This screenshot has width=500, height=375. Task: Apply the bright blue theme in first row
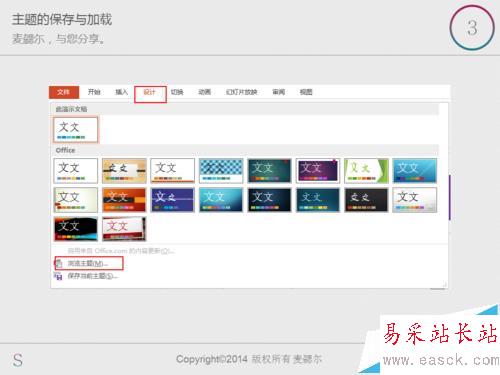point(415,171)
